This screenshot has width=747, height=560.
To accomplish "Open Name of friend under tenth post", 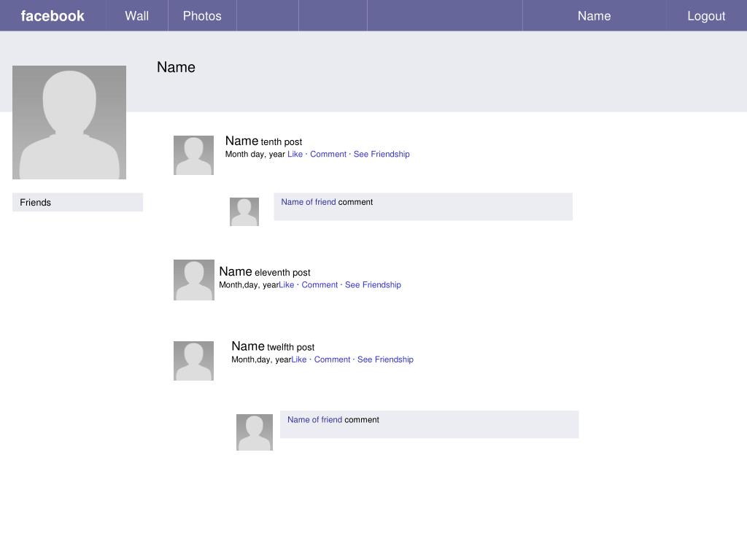I will click(309, 202).
